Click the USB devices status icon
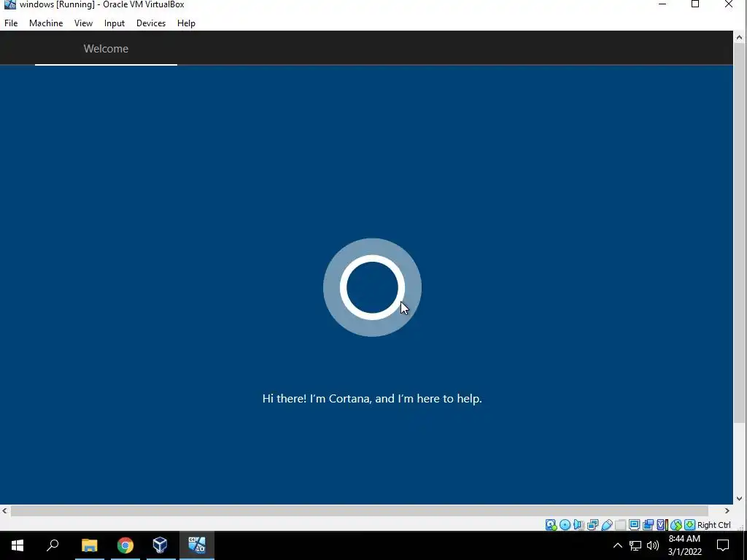747x560 pixels. [607, 525]
